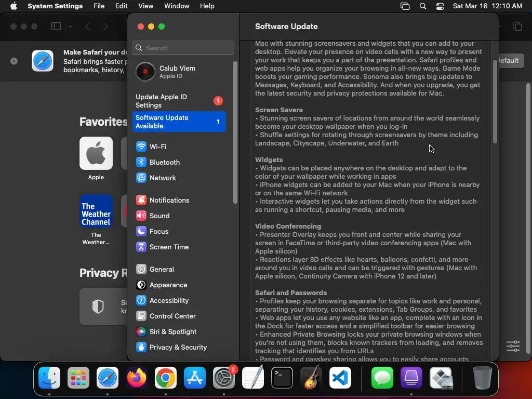Open Spotlight search in menu bar
532x399 pixels.
click(423, 6)
